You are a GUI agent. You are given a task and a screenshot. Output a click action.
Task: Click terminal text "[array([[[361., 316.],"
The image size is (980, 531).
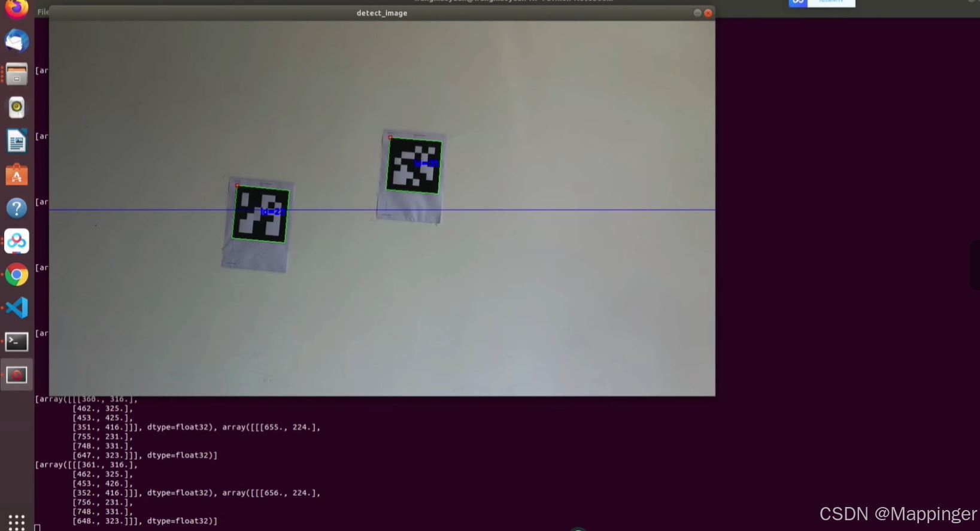pyautogui.click(x=86, y=465)
